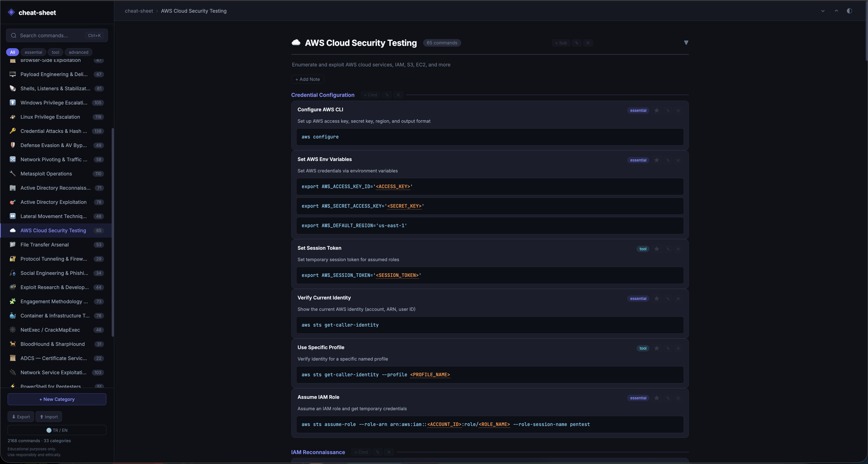The height and width of the screenshot is (464, 868).
Task: Select the All filter tab
Action: point(12,52)
